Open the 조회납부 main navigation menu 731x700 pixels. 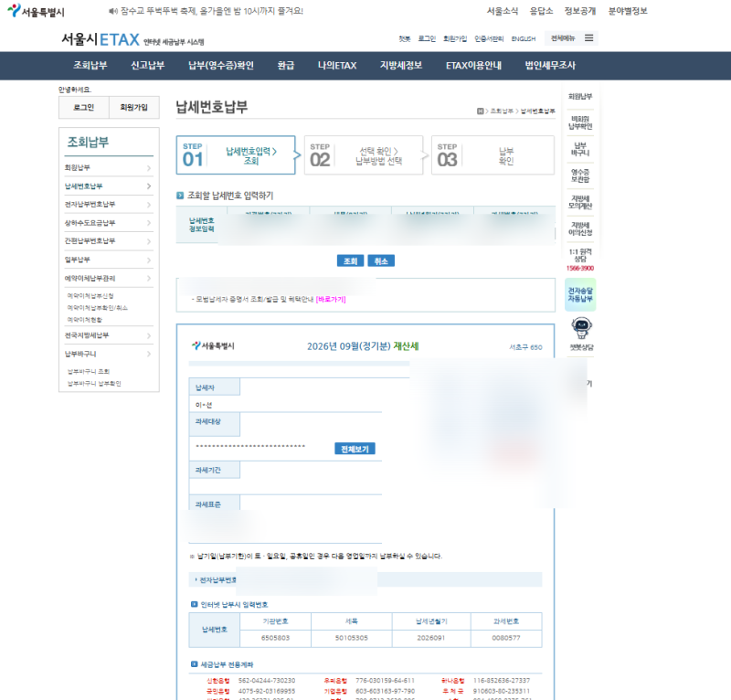90,65
